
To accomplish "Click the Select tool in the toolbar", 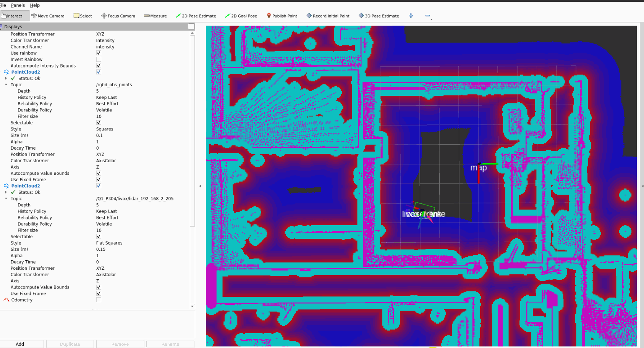I will click(83, 16).
